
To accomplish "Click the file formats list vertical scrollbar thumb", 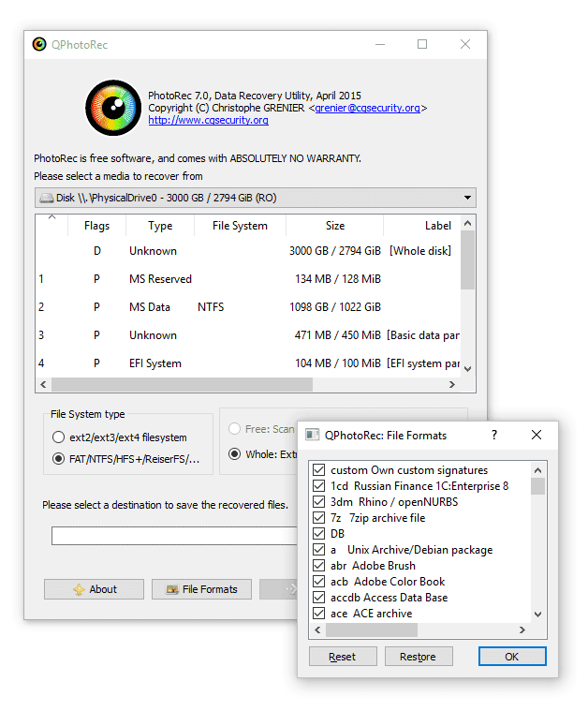I will (x=537, y=486).
